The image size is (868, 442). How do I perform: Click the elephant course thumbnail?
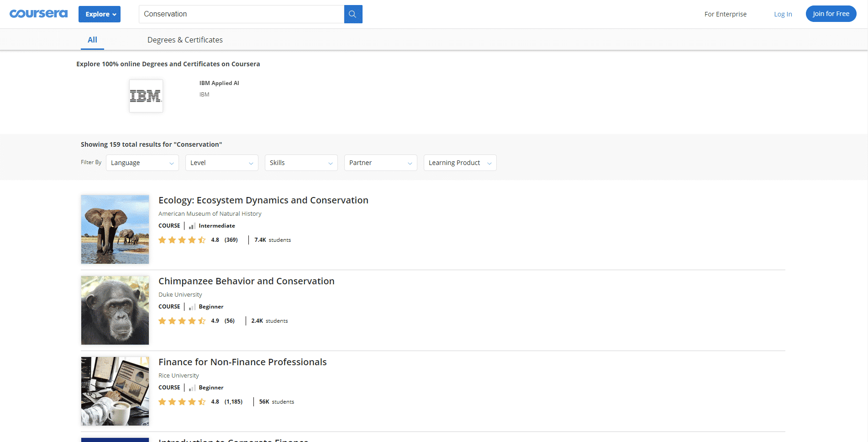pos(115,229)
